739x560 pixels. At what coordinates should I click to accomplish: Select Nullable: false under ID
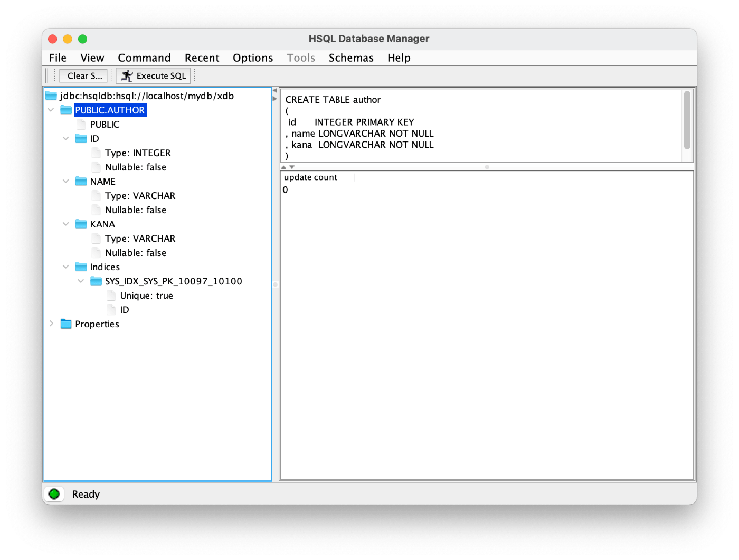[x=136, y=167]
